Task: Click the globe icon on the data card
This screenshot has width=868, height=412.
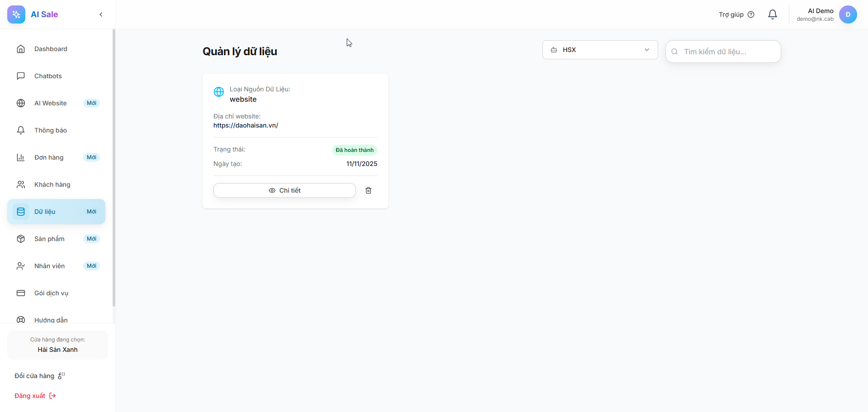Action: 219,92
